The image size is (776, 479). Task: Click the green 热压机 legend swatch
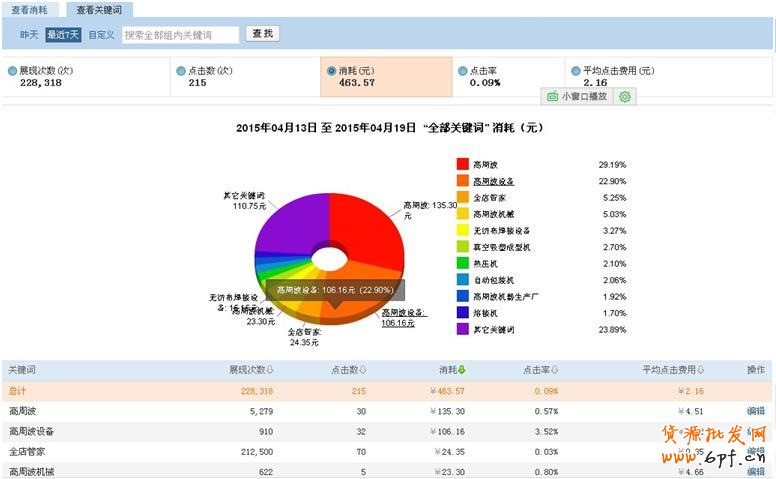click(x=463, y=263)
